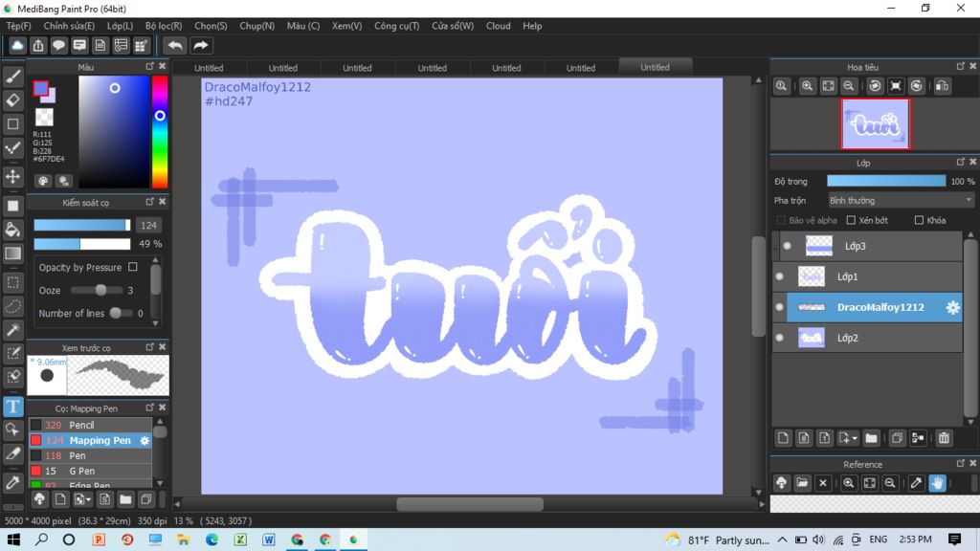Image resolution: width=980 pixels, height=551 pixels.
Task: Enable the Bảo vệ alpha checkbox
Action: [781, 220]
